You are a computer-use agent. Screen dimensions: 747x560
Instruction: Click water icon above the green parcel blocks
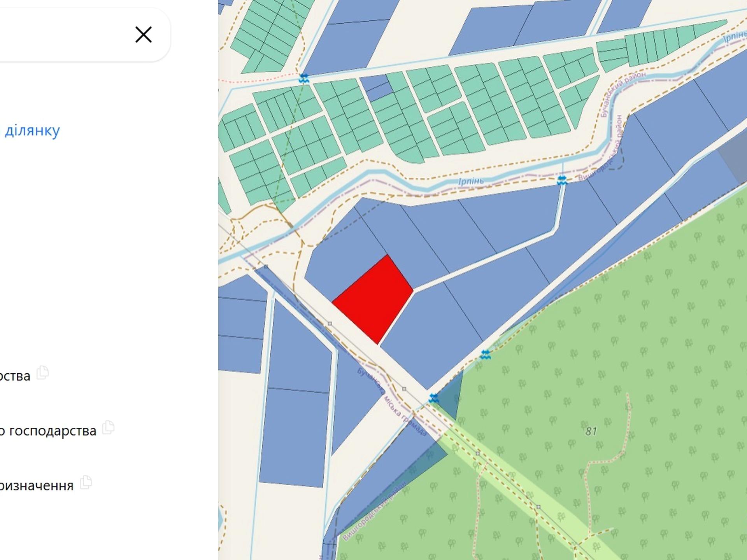pyautogui.click(x=304, y=79)
